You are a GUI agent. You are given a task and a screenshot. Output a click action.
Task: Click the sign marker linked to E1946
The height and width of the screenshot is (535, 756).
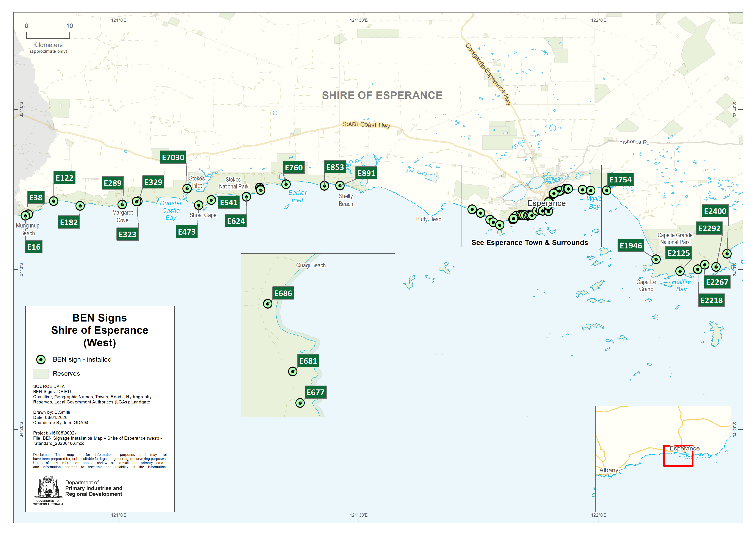[656, 259]
